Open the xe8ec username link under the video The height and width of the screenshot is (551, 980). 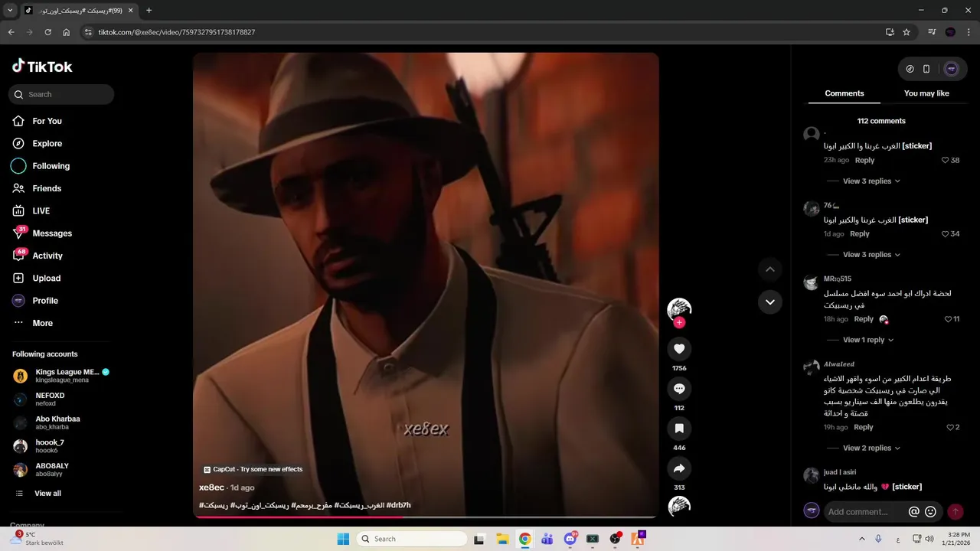point(211,487)
